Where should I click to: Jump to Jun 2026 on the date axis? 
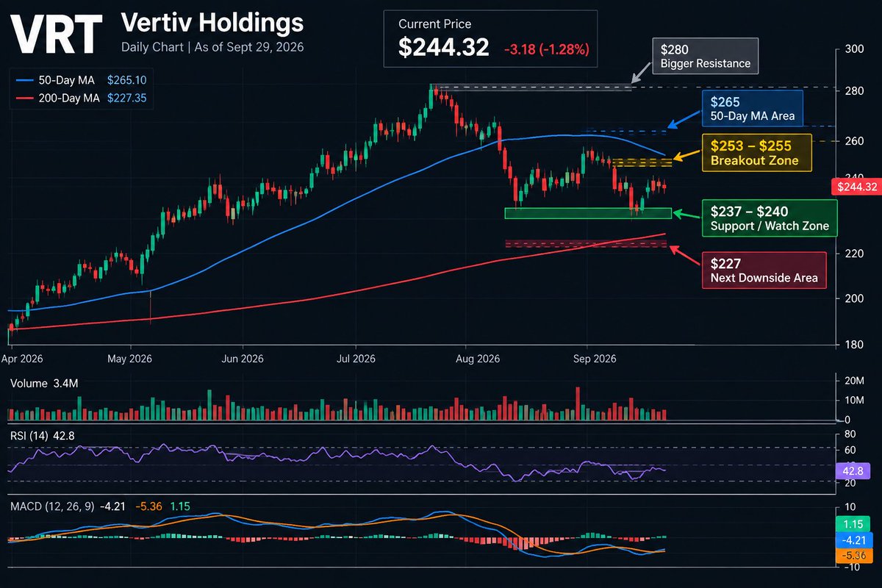pos(242,359)
